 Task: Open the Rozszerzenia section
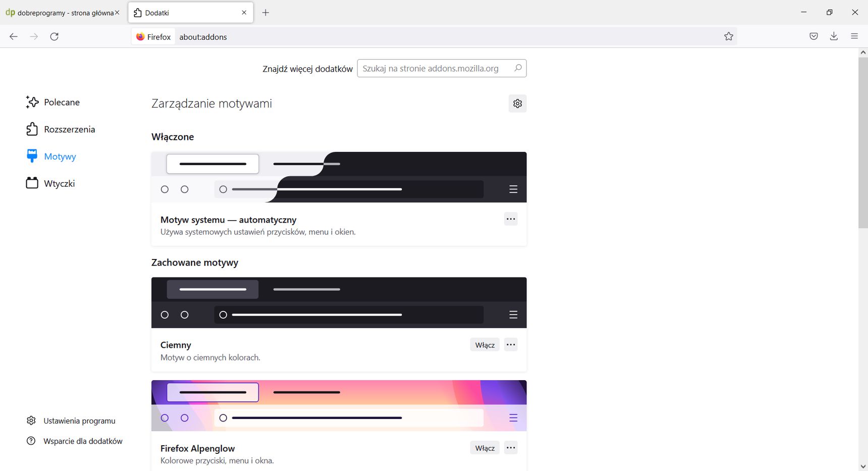pos(60,129)
